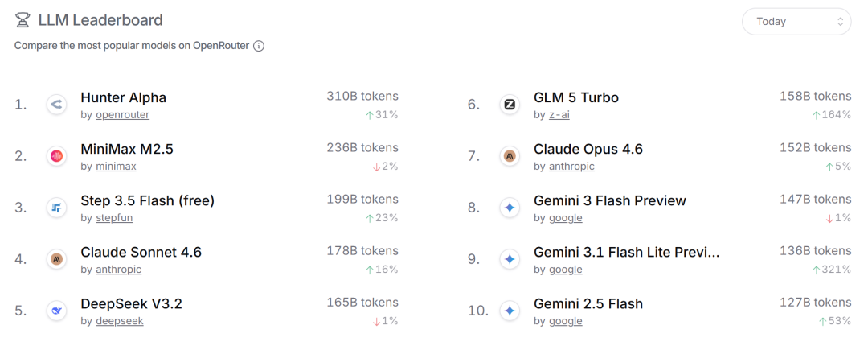Click the Hunter Alpha model icon

(x=56, y=105)
